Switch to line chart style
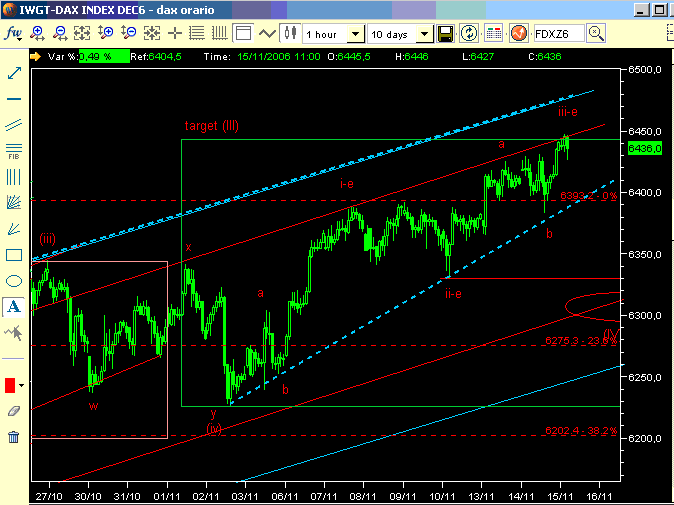The image size is (674, 505). 267,33
